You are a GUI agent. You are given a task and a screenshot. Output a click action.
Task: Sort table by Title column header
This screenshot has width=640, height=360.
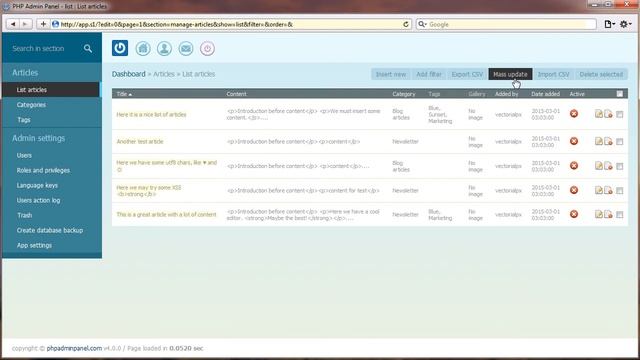(x=124, y=94)
